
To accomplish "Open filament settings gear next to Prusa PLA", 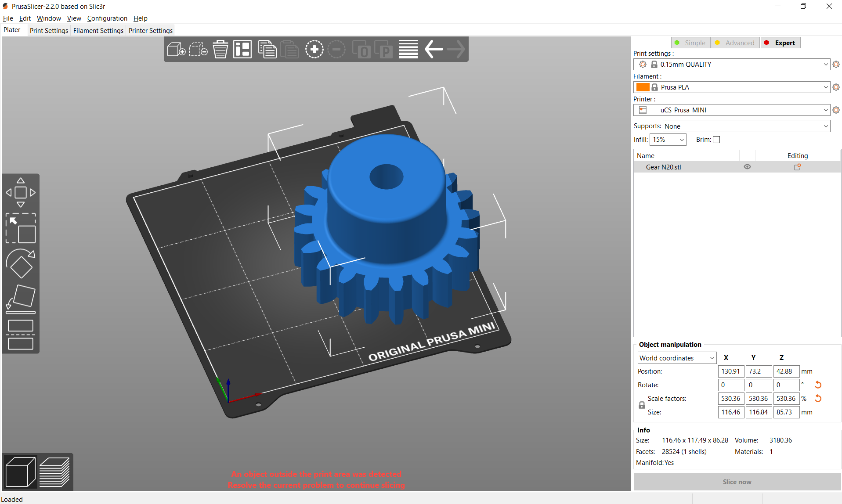I will pyautogui.click(x=836, y=87).
